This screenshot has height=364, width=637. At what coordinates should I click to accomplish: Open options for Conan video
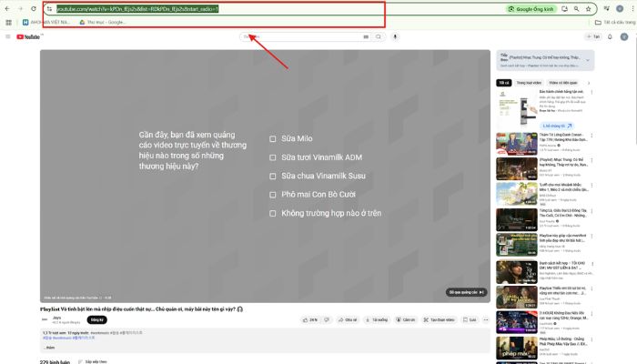point(591,136)
